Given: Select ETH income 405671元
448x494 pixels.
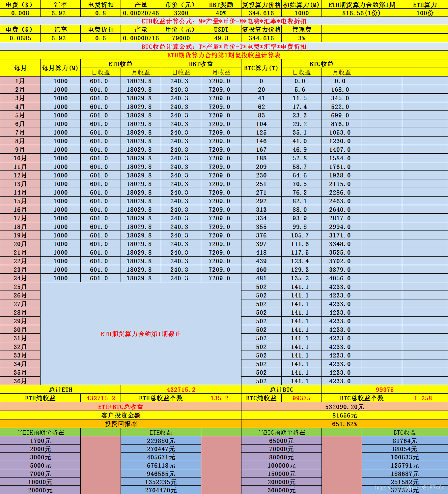Looking at the screenshot, I should (161, 457).
